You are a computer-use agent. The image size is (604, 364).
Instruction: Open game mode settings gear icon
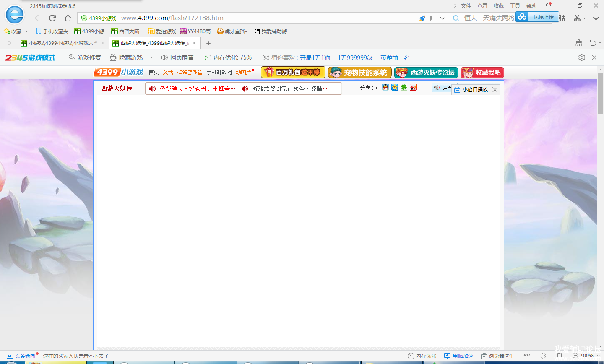pyautogui.click(x=581, y=57)
